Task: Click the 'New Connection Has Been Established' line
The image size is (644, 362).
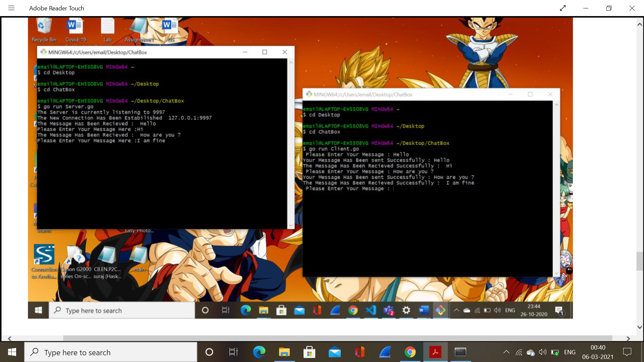Action: tap(124, 118)
